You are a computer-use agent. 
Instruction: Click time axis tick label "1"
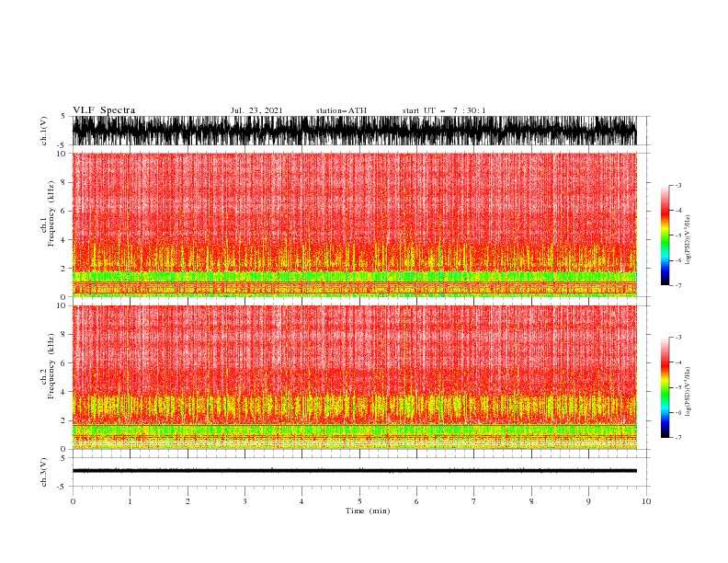click(x=131, y=501)
